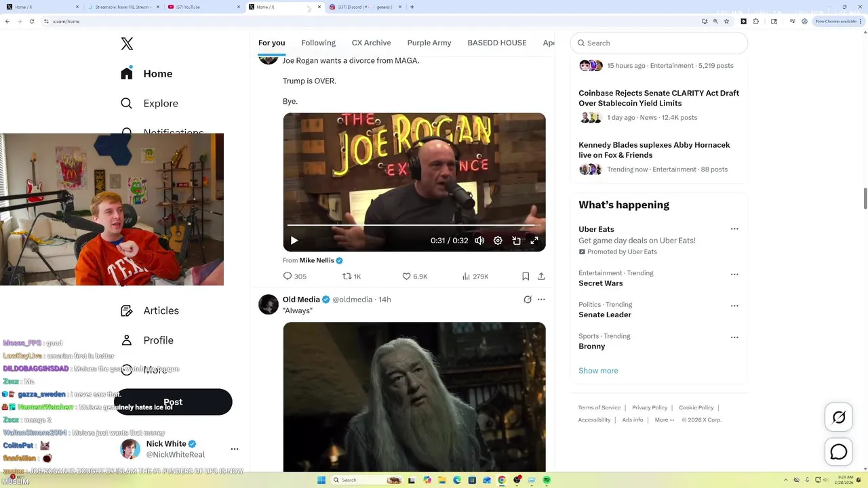Open Kennedy Blades suplexes Abby Hornacek story

[x=654, y=150]
